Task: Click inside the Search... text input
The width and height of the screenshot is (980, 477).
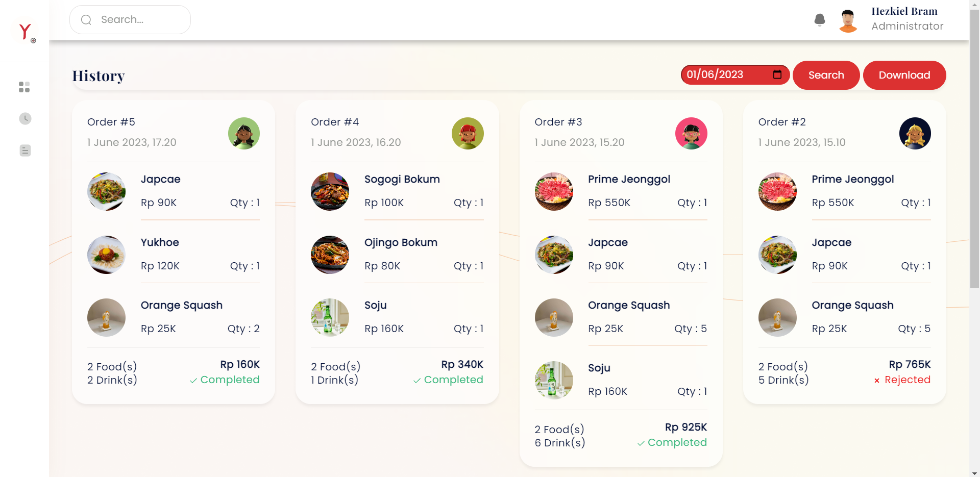Action: tap(138, 19)
